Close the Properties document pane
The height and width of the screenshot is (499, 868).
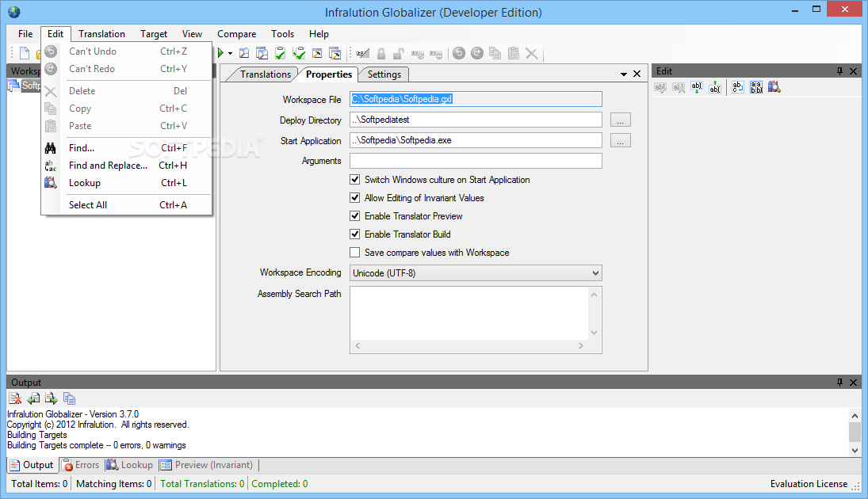pos(637,74)
